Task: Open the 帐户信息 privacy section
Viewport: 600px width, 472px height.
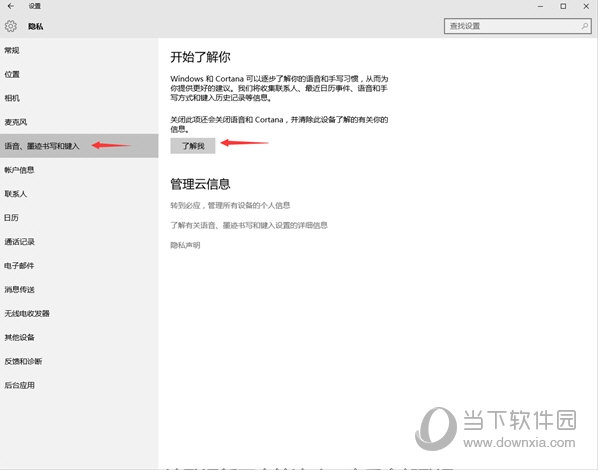Action: point(79,170)
